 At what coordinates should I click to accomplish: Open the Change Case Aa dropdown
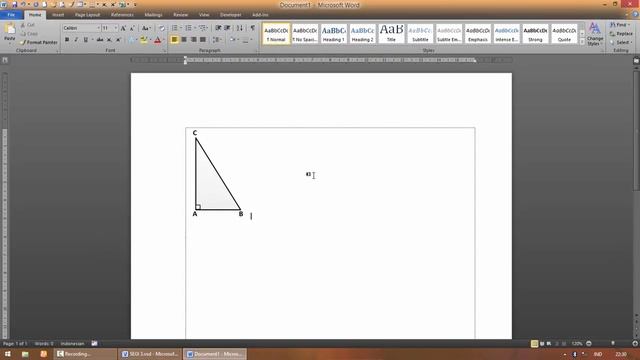point(146,28)
